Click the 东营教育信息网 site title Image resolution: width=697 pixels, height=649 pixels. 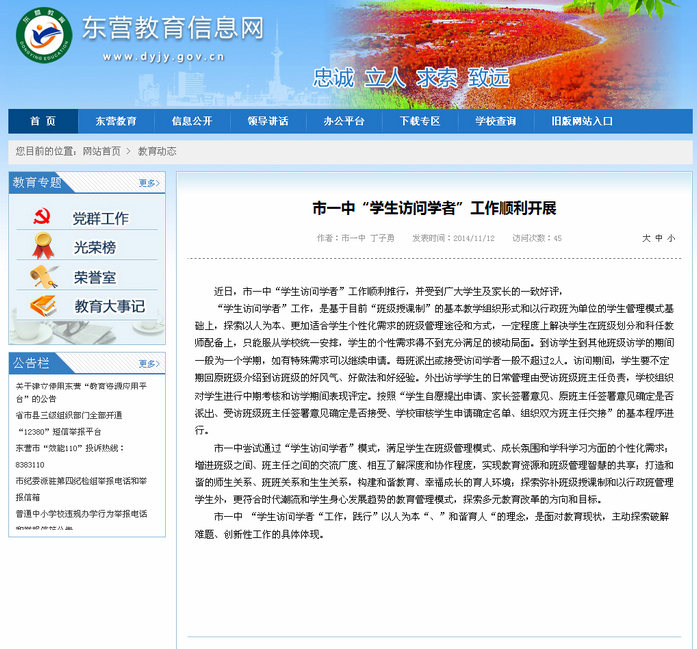tap(173, 28)
